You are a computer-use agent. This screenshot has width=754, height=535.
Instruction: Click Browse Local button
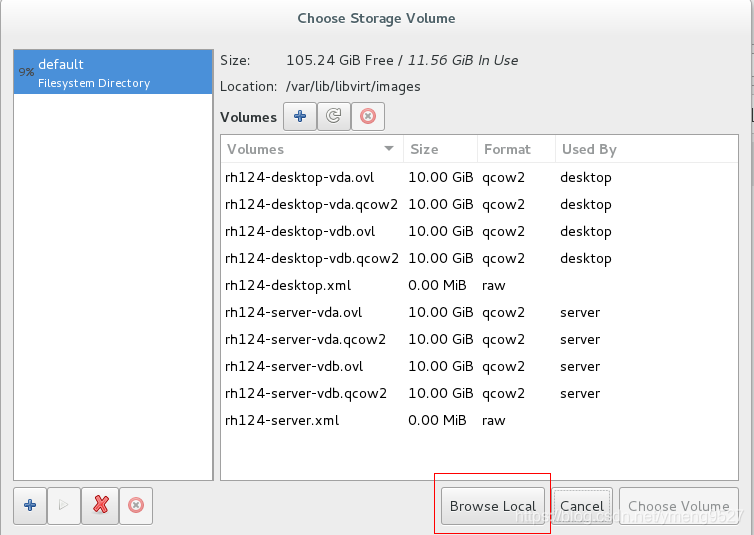[x=493, y=506]
